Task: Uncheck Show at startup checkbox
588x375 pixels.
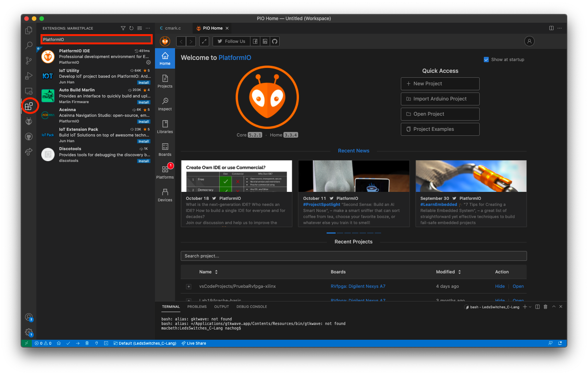Action: click(486, 60)
